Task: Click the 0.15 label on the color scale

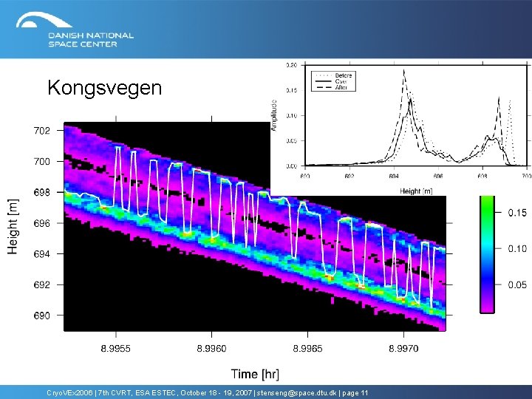Action: click(517, 213)
